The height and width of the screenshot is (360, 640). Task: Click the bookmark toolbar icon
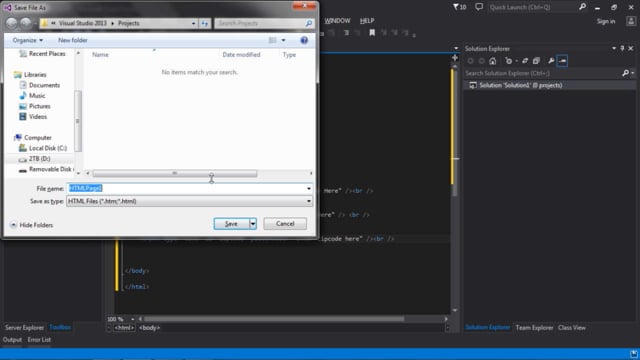coord(372,33)
